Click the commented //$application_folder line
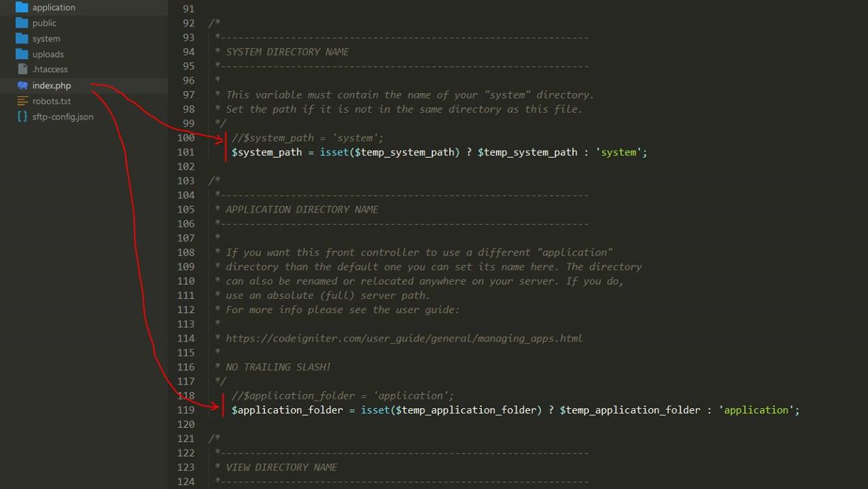 (343, 396)
